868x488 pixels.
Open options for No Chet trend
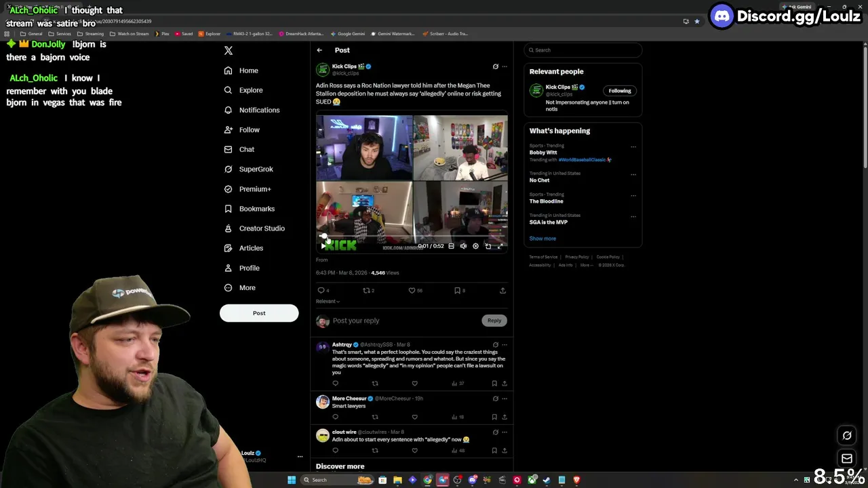pyautogui.click(x=633, y=174)
